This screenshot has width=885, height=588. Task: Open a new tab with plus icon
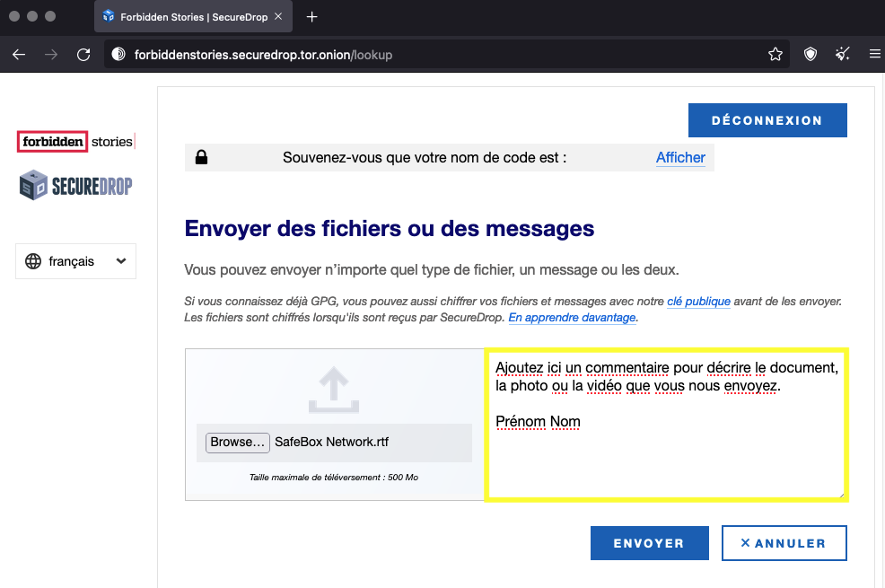point(311,17)
